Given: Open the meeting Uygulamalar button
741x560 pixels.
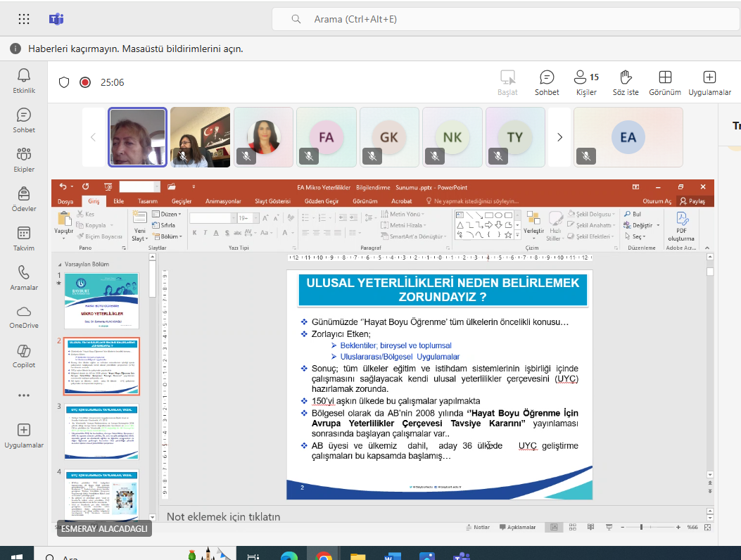Looking at the screenshot, I should [x=709, y=82].
